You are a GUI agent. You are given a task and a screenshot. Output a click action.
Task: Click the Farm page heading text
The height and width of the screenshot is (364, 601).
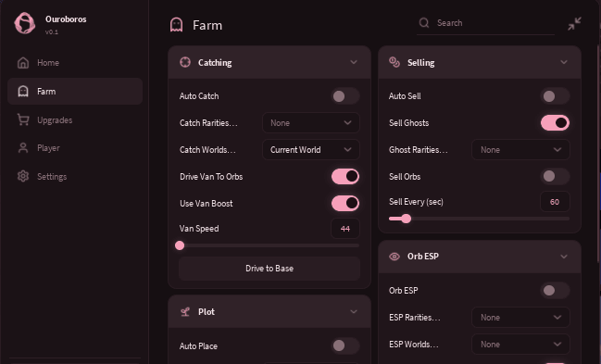(207, 25)
